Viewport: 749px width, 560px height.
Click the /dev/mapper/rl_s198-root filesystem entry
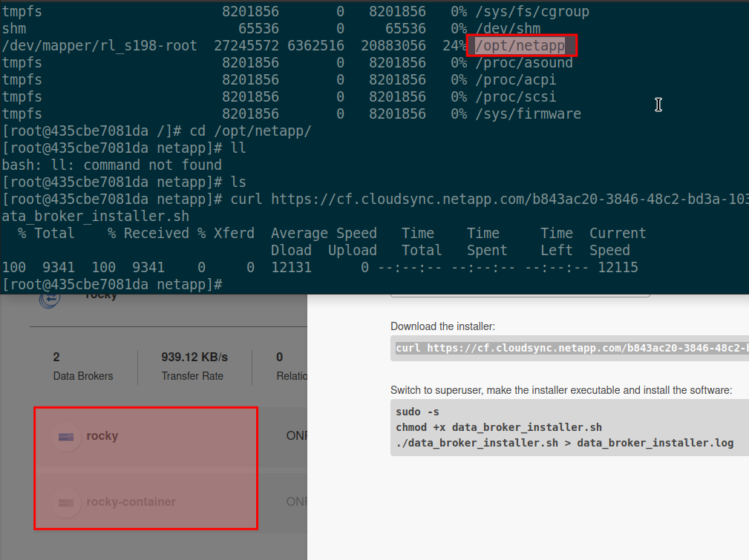tap(99, 46)
